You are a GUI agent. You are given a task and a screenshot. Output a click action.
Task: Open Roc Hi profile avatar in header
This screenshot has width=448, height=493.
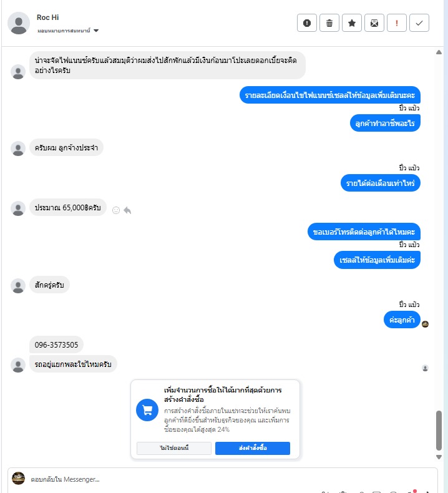(19, 23)
